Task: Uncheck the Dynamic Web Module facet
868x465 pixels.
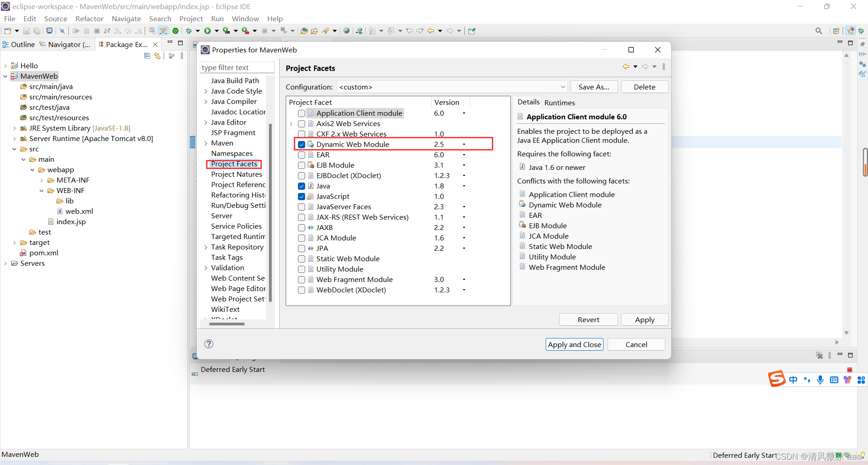Action: 302,144
